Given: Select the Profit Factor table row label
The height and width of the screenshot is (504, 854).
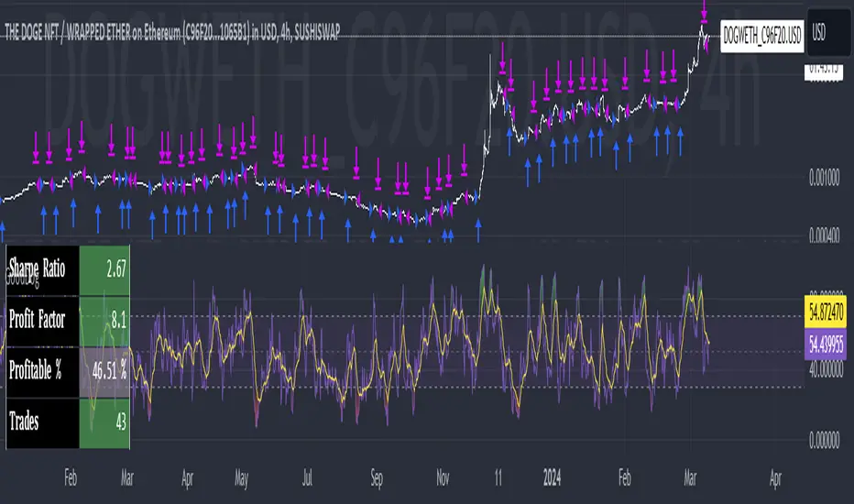Looking at the screenshot, I should [43, 321].
